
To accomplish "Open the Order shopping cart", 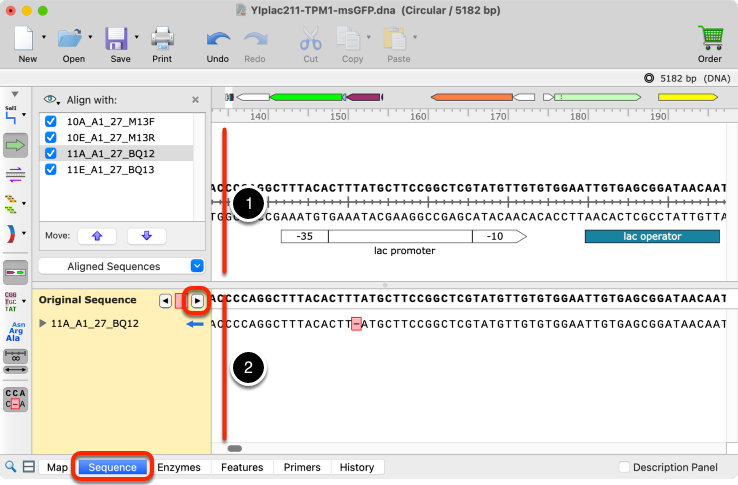I will click(710, 38).
